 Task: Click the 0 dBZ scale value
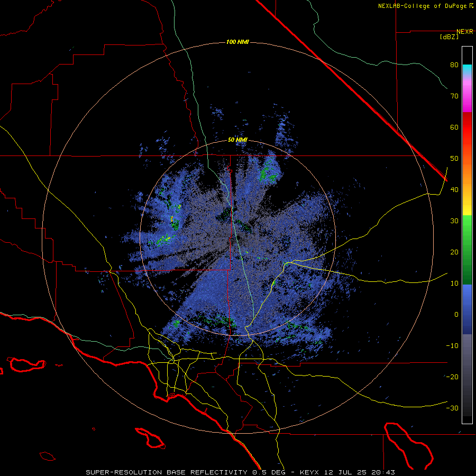point(456,315)
